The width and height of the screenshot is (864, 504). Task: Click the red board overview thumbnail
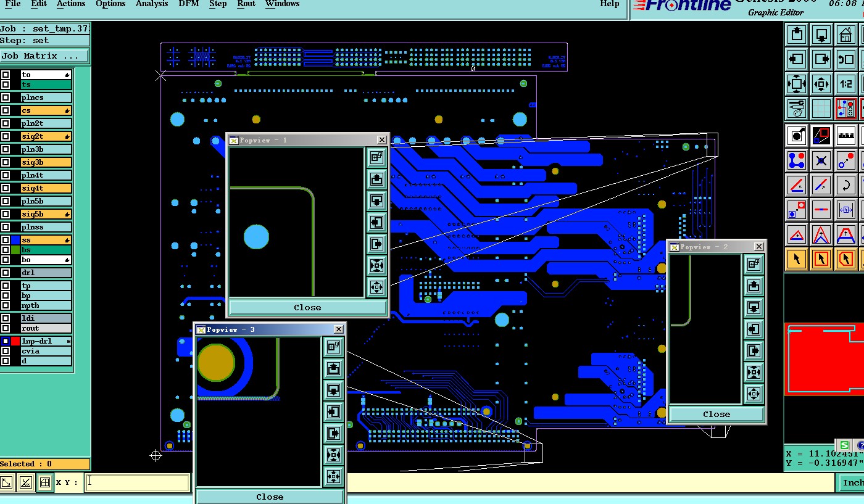click(x=824, y=359)
